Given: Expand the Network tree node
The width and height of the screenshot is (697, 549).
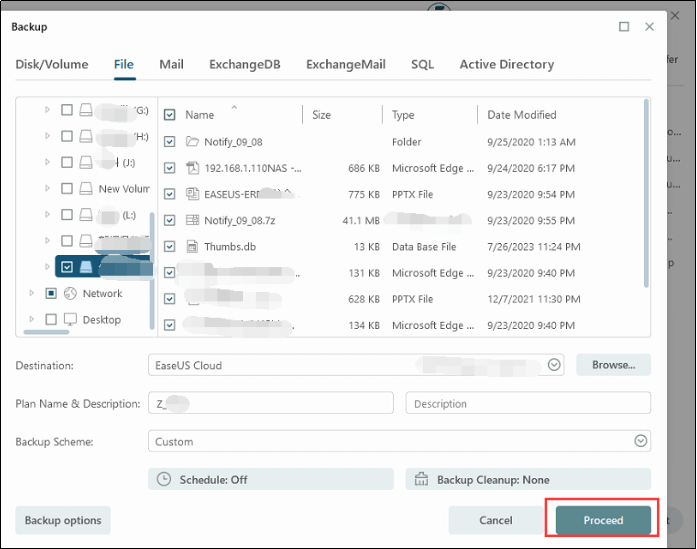Looking at the screenshot, I should [x=33, y=294].
